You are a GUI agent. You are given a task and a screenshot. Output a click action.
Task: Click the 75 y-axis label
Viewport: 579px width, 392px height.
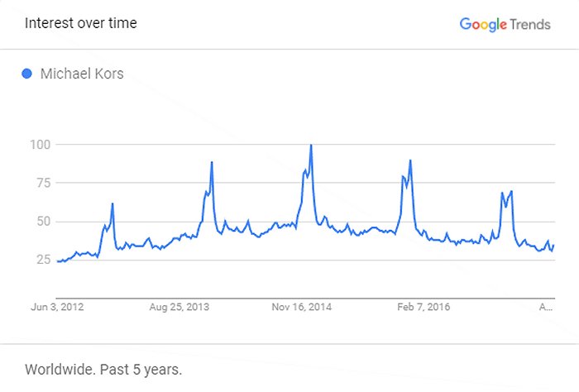click(x=42, y=183)
